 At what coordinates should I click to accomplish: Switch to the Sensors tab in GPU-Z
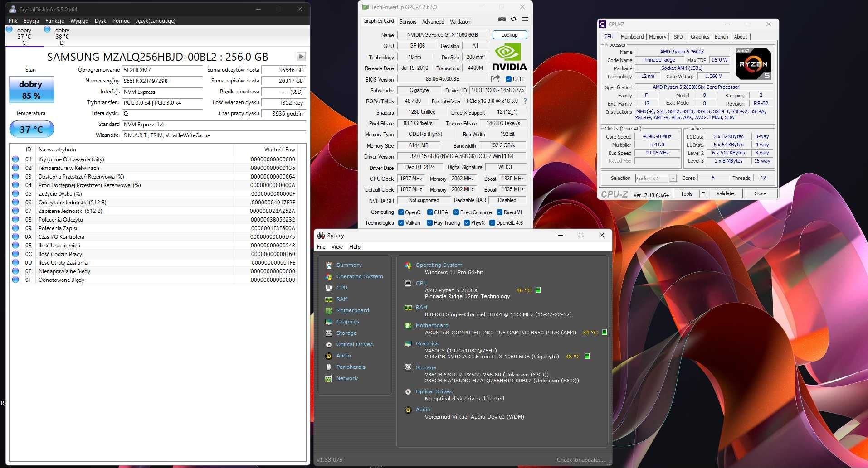tap(408, 22)
